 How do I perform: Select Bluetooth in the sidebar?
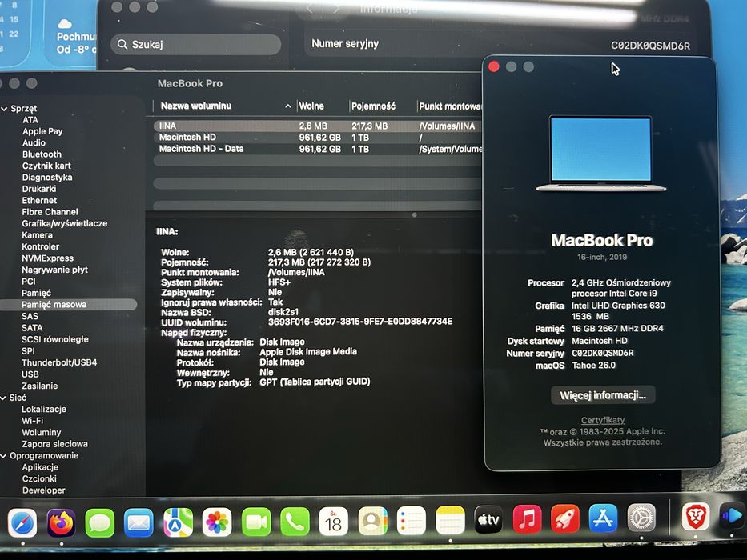pyautogui.click(x=42, y=154)
